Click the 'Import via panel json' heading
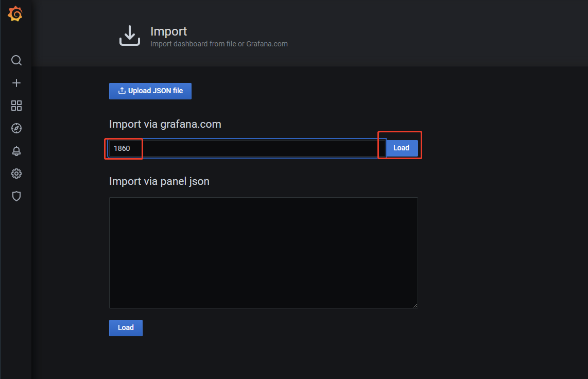 pyautogui.click(x=159, y=181)
